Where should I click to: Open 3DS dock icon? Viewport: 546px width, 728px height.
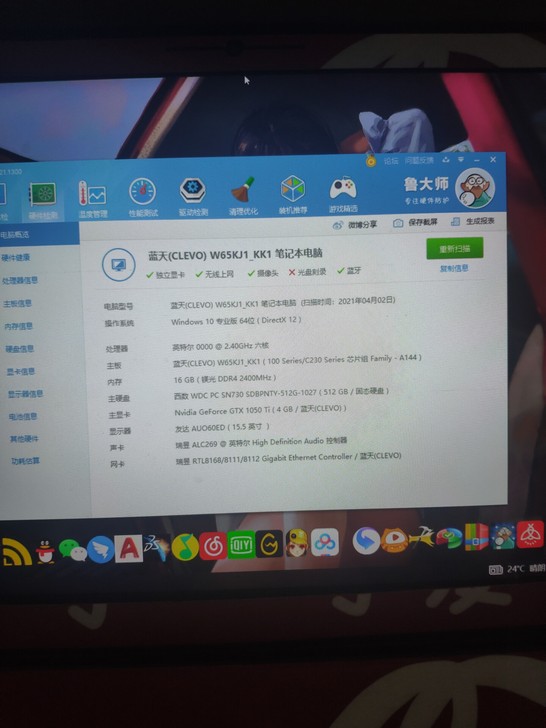156,547
